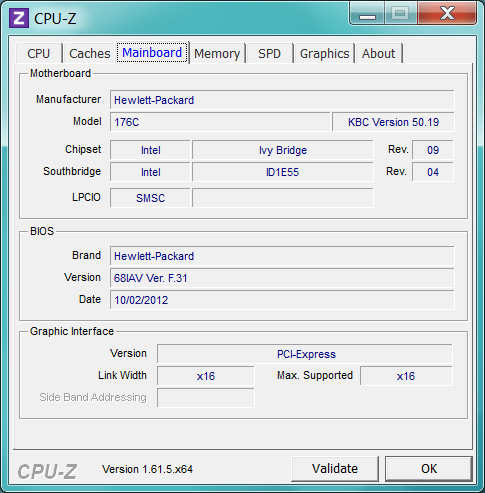Click the empty Side Band Addressing field

[206, 398]
